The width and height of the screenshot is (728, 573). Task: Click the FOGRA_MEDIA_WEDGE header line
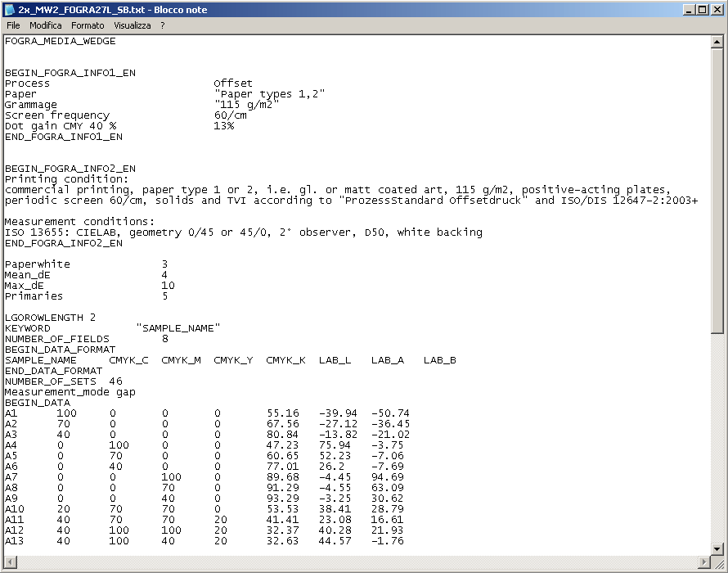[61, 41]
